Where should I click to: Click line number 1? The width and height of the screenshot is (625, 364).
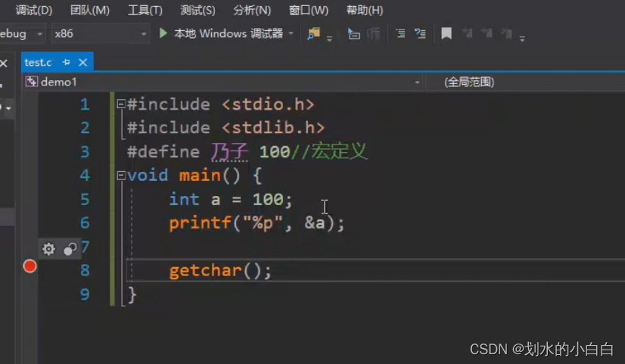point(85,104)
